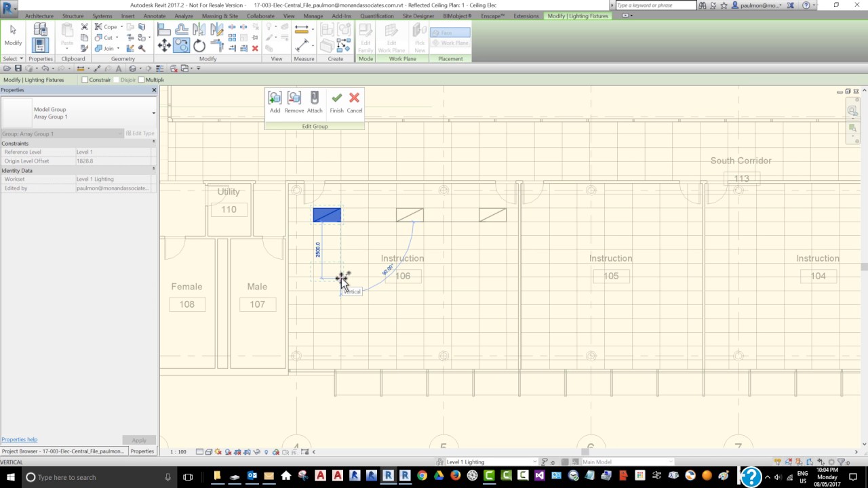Click the Rotate tool icon
Screen dimensions: 868x488
pyautogui.click(x=199, y=46)
